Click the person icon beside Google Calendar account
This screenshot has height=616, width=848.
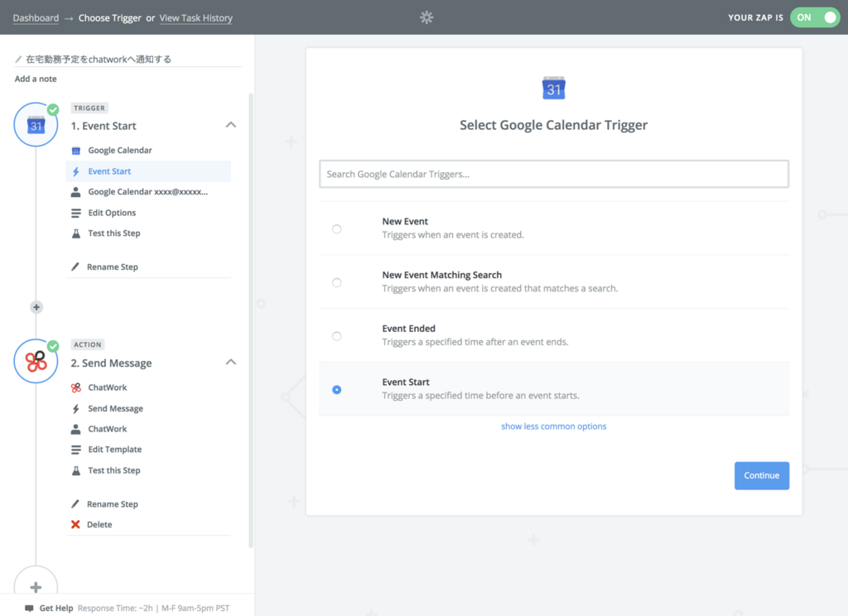[75, 192]
